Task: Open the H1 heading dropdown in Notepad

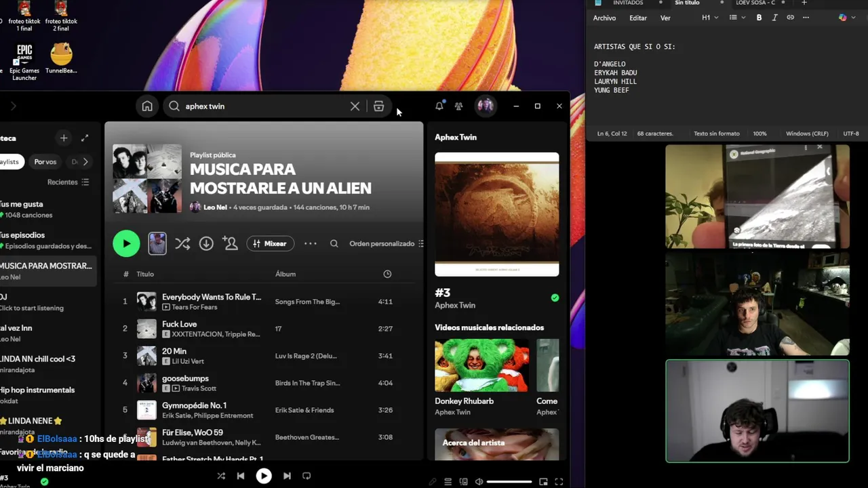Action: click(x=710, y=18)
